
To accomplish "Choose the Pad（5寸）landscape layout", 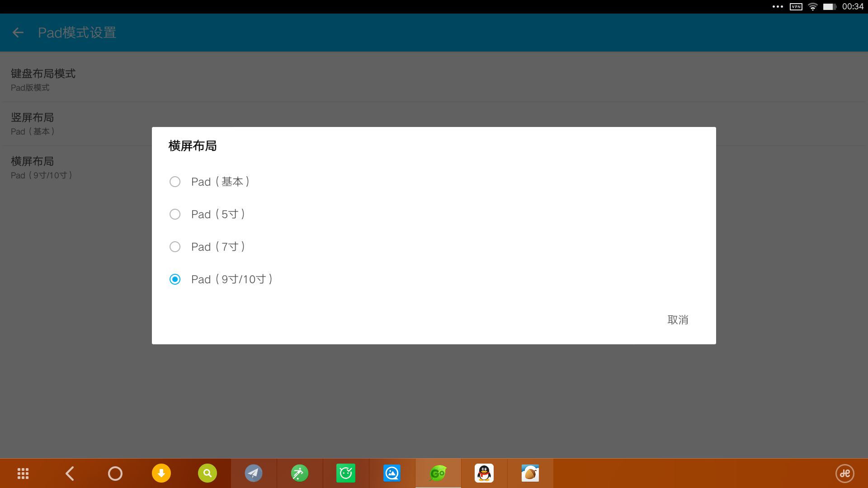I will pos(175,214).
